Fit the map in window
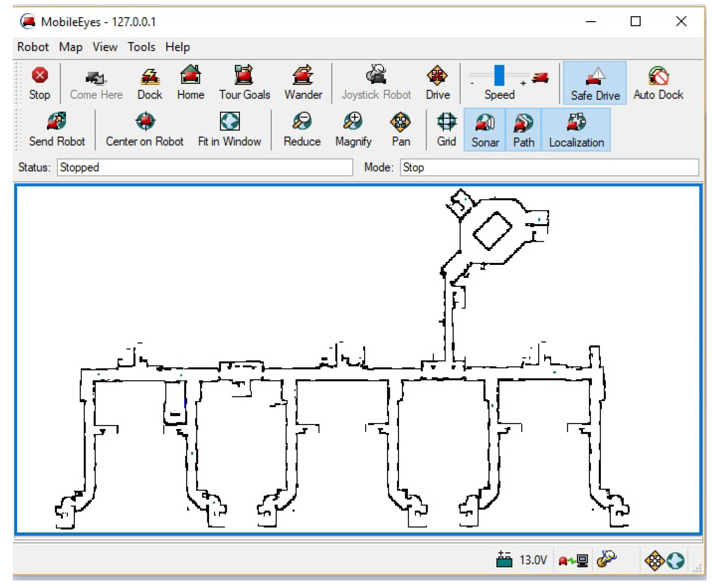The width and height of the screenshot is (713, 588). [x=229, y=130]
